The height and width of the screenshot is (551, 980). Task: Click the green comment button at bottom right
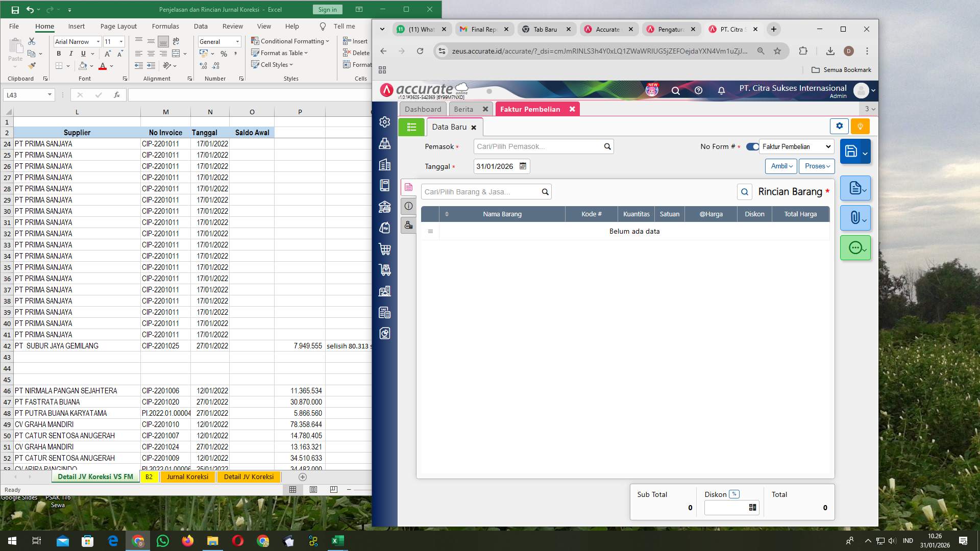coord(855,248)
